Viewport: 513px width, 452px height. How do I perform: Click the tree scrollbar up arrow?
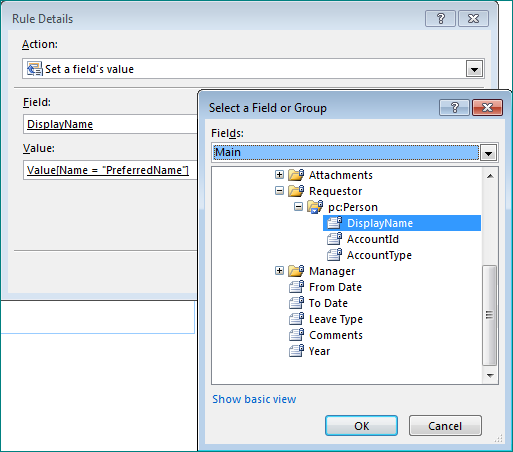tap(490, 176)
